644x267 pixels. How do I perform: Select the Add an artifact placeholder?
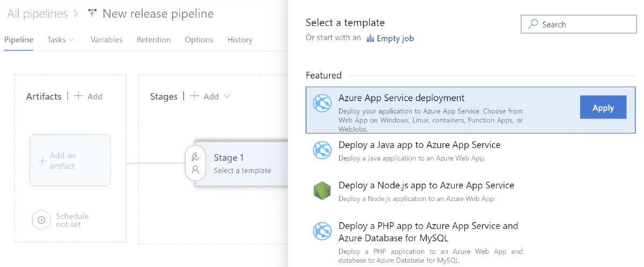70,160
